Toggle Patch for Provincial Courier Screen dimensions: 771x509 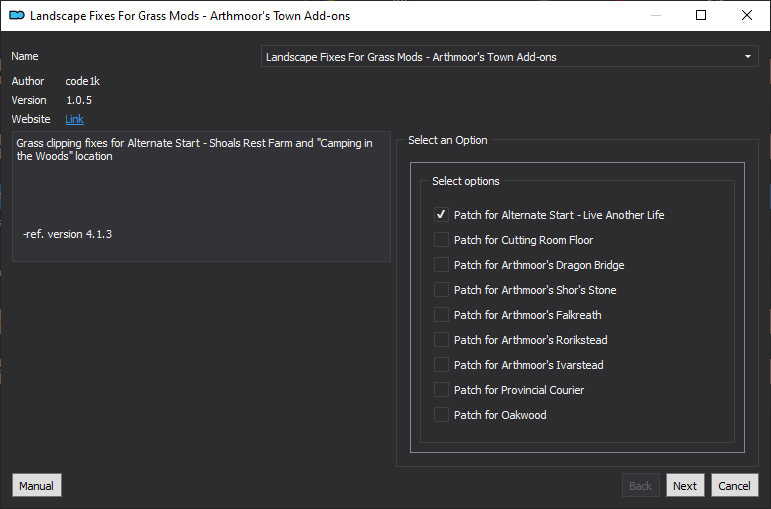point(441,390)
